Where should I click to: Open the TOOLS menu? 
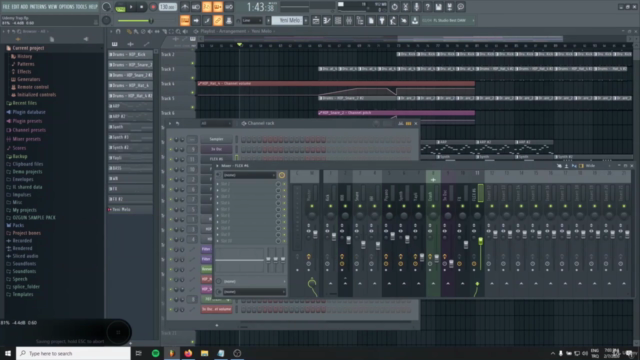[x=82, y=7]
